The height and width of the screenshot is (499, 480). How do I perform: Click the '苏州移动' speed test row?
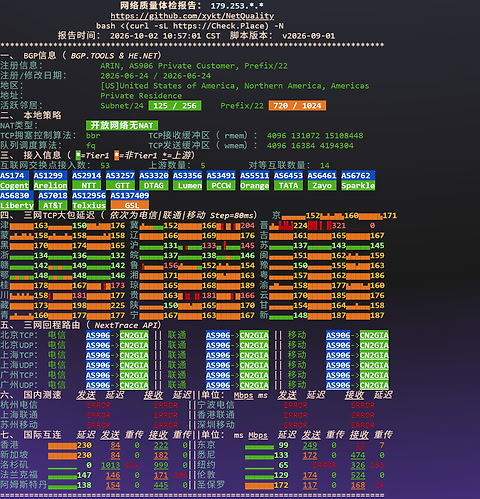coord(19,425)
